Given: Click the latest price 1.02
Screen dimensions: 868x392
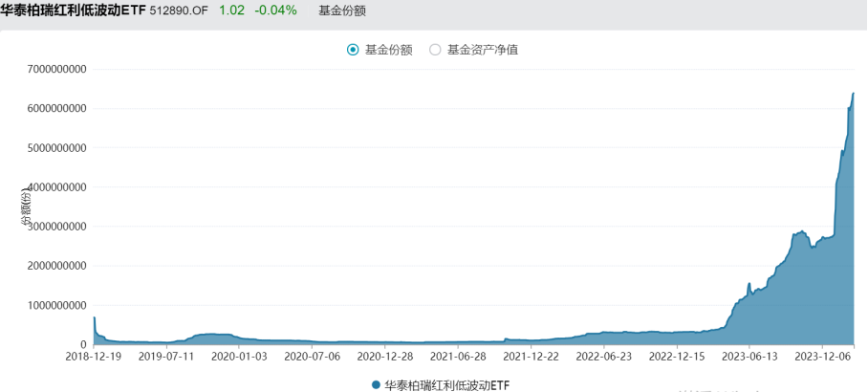Looking at the screenshot, I should (x=230, y=11).
